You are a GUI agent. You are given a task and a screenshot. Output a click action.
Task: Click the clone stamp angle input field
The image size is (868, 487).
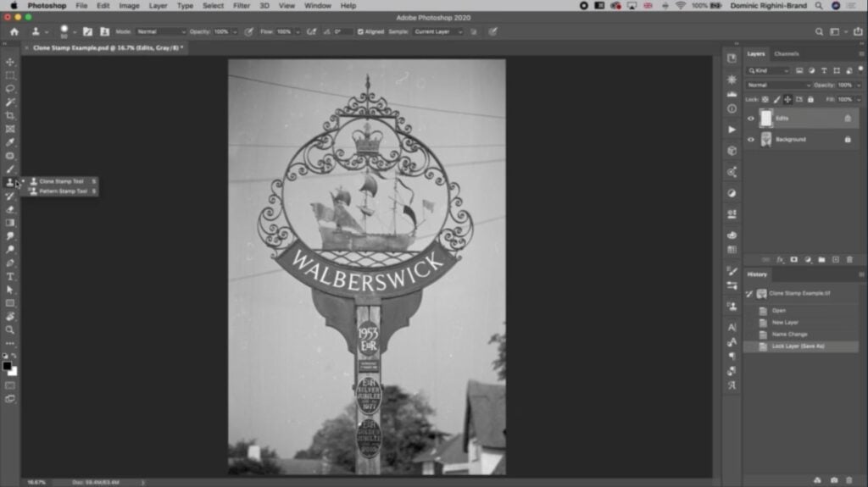pyautogui.click(x=342, y=31)
